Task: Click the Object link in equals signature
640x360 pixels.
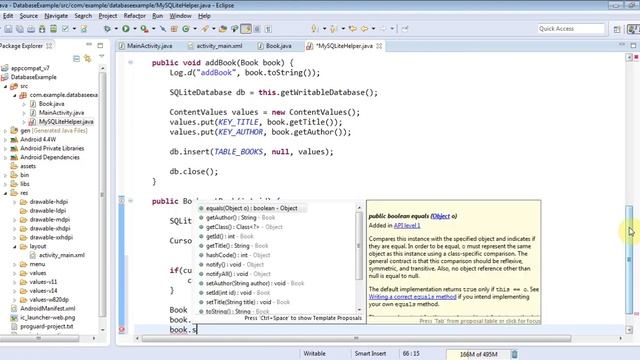Action: [x=441, y=216]
